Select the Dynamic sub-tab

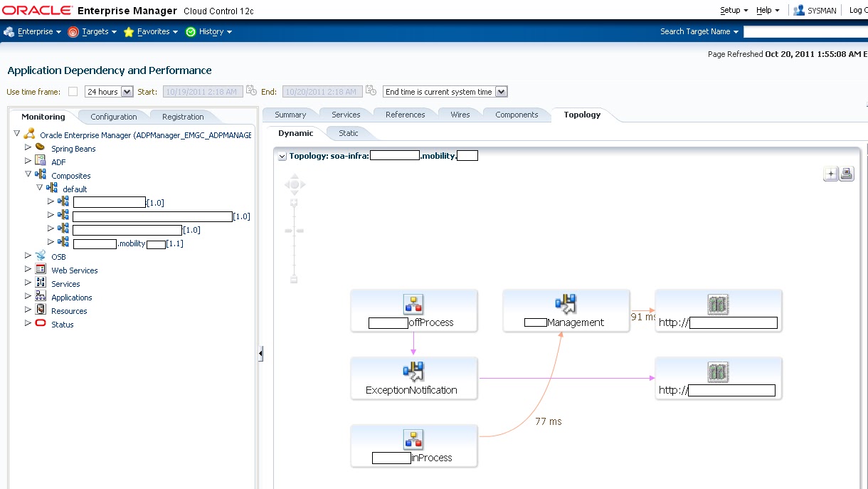tap(295, 133)
